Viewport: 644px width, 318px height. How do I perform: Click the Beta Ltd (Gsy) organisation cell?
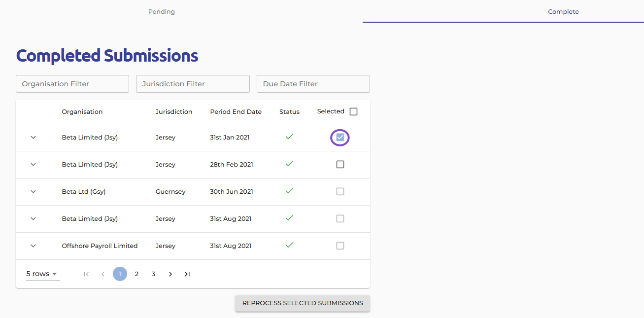coord(84,192)
